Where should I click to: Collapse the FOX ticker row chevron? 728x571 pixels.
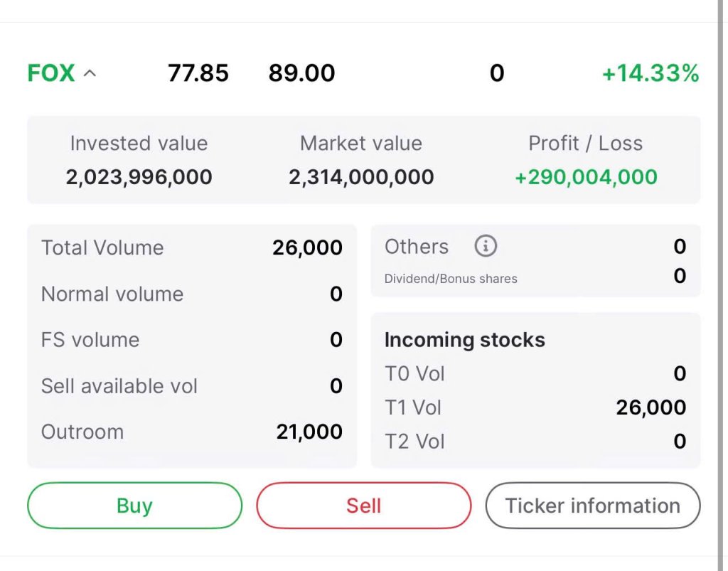[x=90, y=73]
